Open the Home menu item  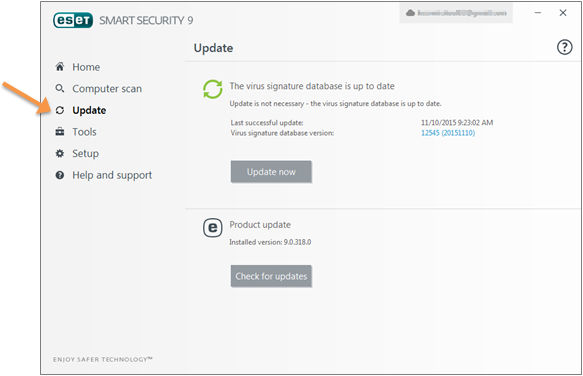[86, 67]
